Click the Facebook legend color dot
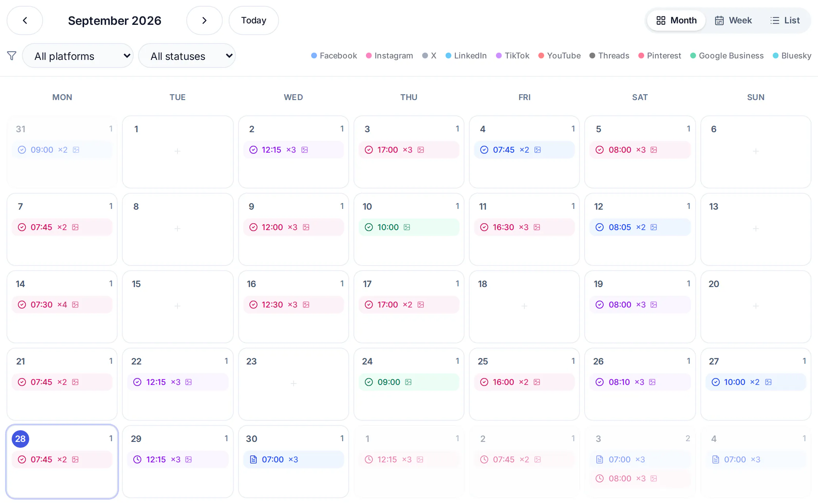 pyautogui.click(x=314, y=56)
